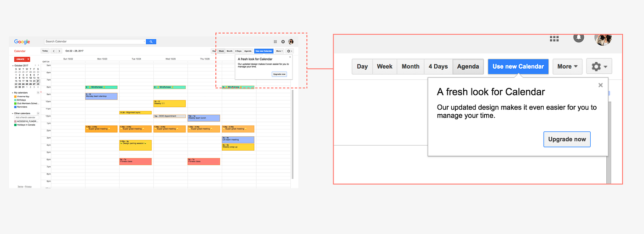The height and width of the screenshot is (234, 644).
Task: Click the Google logo
Action: (22, 42)
